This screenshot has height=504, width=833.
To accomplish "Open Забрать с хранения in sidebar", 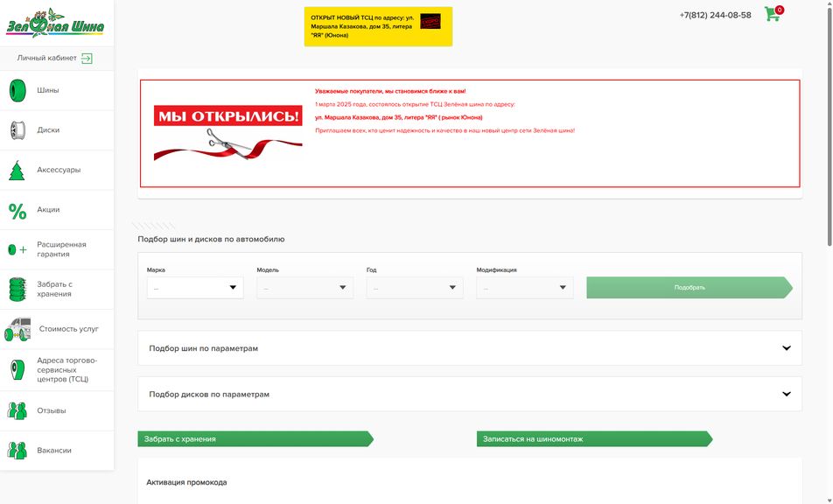I will [x=57, y=290].
